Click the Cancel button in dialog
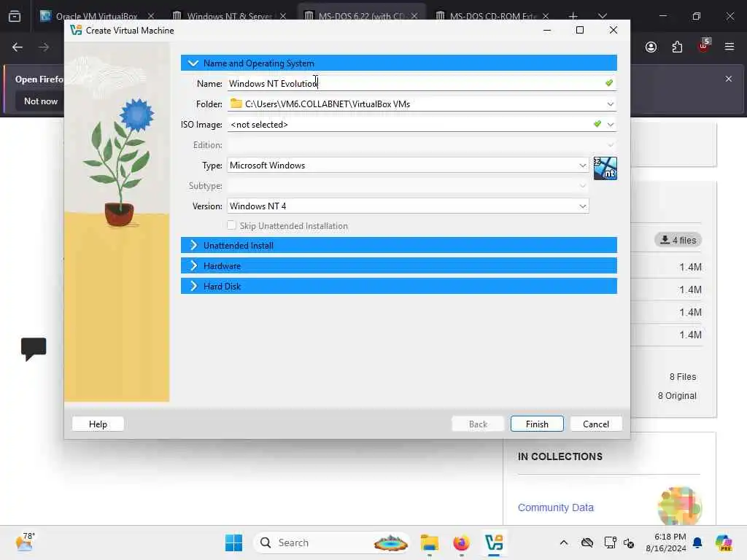The height and width of the screenshot is (560, 747). (x=596, y=424)
